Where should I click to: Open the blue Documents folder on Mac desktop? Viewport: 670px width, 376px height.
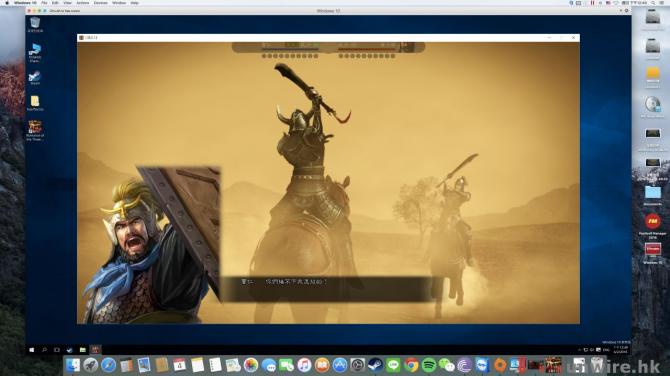pyautogui.click(x=652, y=195)
